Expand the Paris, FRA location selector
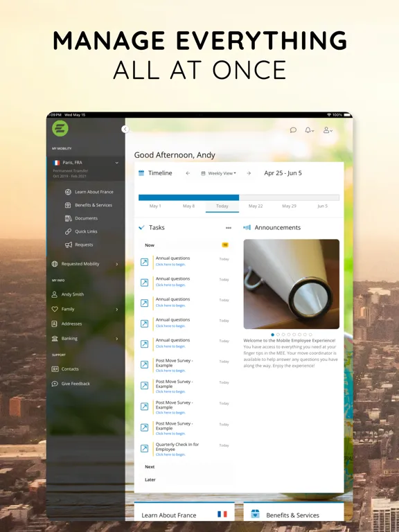 [x=86, y=168]
